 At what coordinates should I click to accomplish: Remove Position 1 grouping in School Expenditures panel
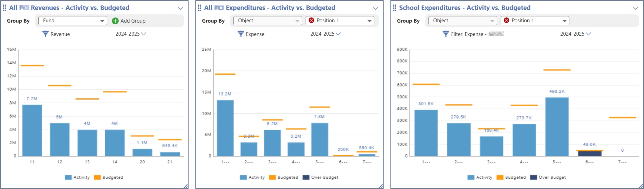(x=506, y=21)
